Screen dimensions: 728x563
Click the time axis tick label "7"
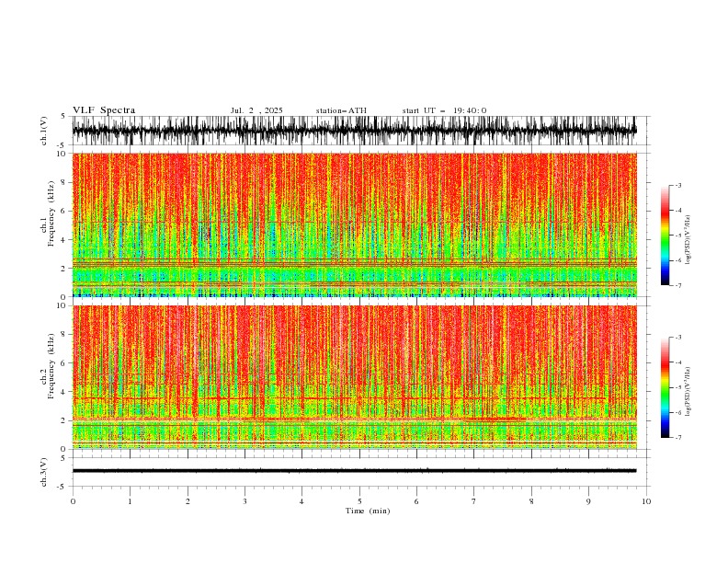point(474,501)
